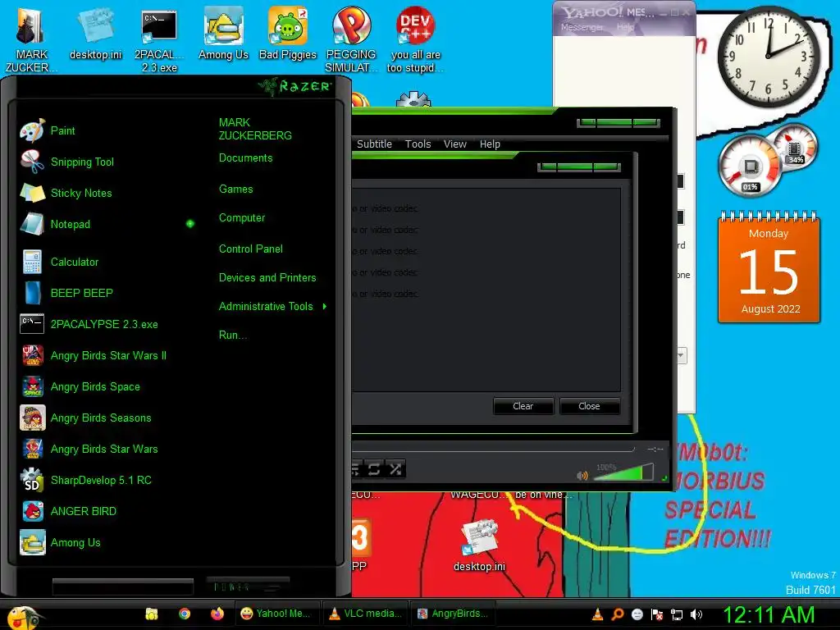
Task: Open Control Panel from Start menu
Action: click(x=251, y=249)
